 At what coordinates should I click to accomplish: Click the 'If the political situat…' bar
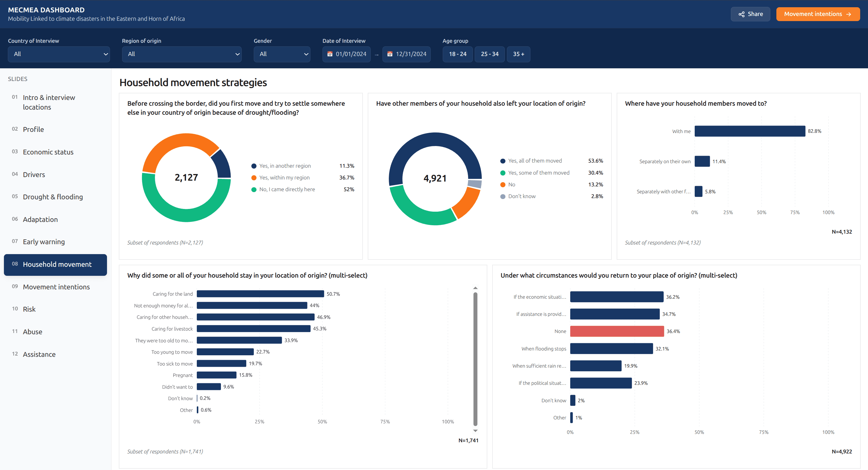click(601, 384)
